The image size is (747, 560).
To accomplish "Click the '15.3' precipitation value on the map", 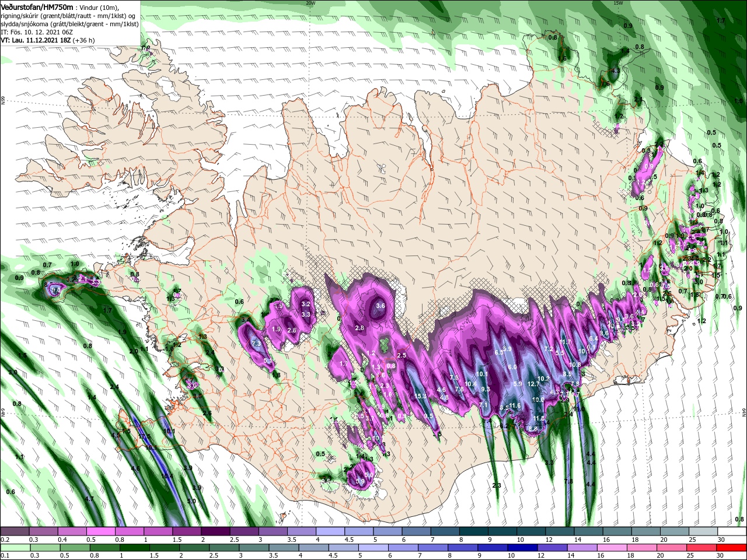I will pos(420,396).
